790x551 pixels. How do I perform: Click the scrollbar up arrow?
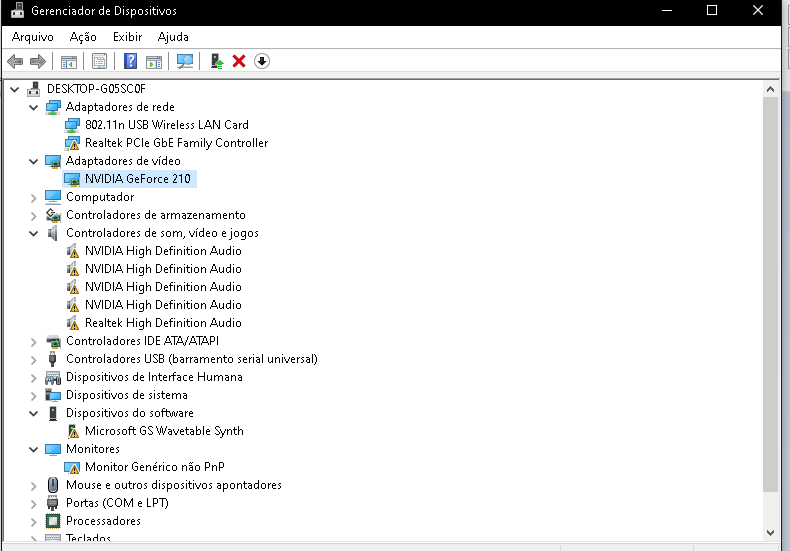coord(770,90)
